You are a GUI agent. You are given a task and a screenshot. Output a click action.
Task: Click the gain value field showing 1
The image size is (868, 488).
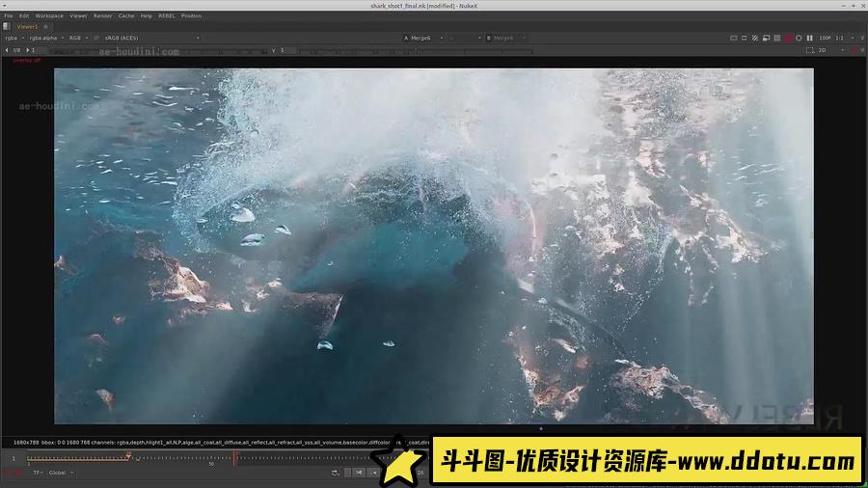tap(40, 50)
